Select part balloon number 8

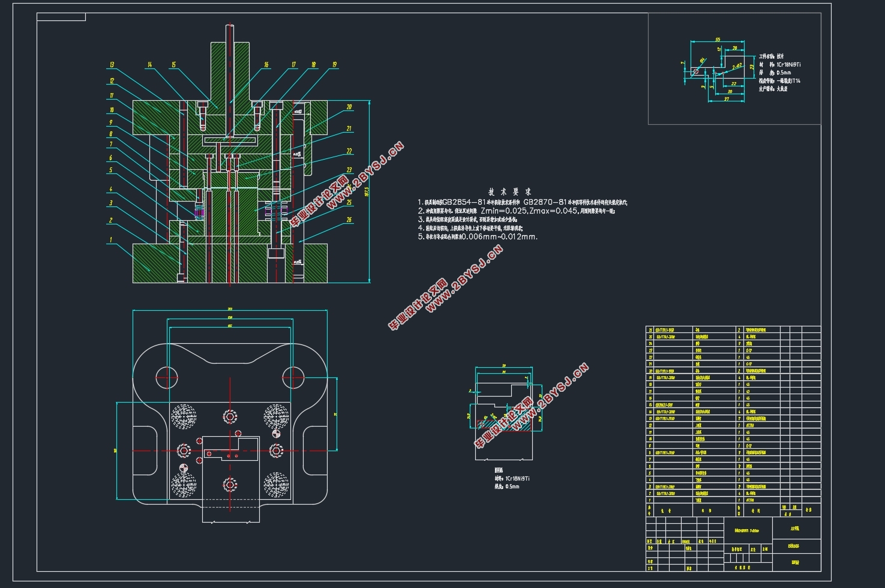click(110, 134)
